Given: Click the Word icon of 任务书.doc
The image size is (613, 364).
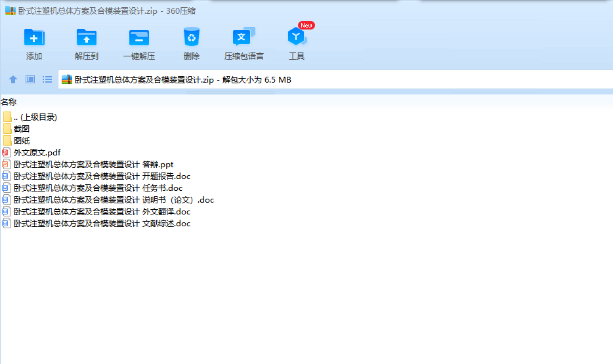Looking at the screenshot, I should point(6,188).
